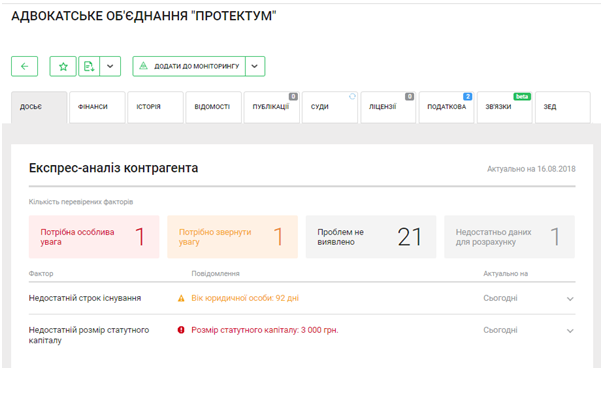Expand the Недостатній строк існування row chevron

pos(570,299)
